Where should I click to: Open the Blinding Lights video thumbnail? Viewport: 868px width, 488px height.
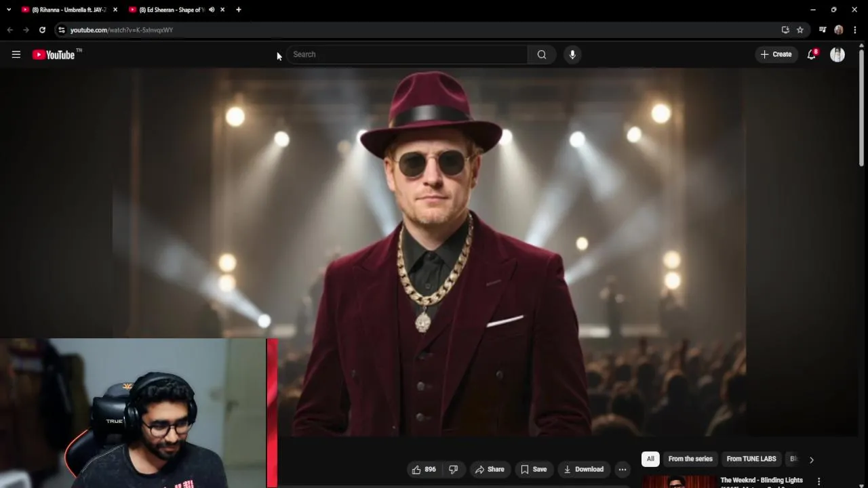coord(678,482)
